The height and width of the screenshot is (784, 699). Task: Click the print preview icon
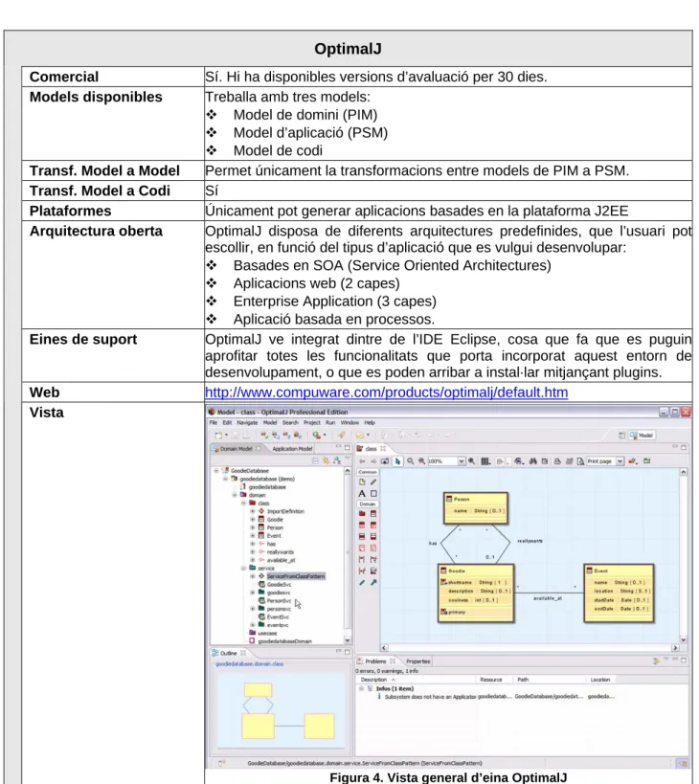point(580,461)
